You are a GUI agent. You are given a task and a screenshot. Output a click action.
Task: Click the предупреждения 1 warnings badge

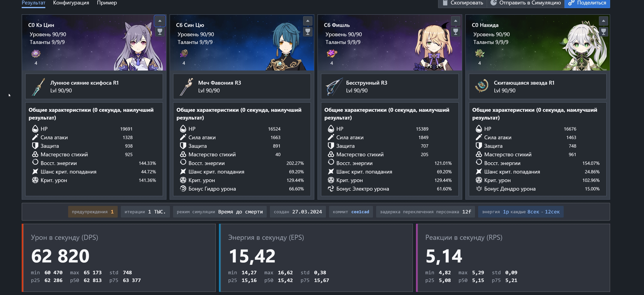click(93, 212)
